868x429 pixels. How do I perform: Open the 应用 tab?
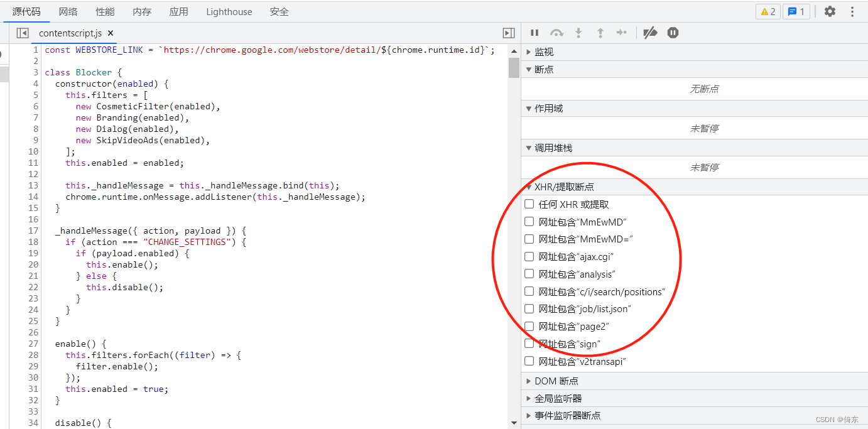click(x=179, y=11)
